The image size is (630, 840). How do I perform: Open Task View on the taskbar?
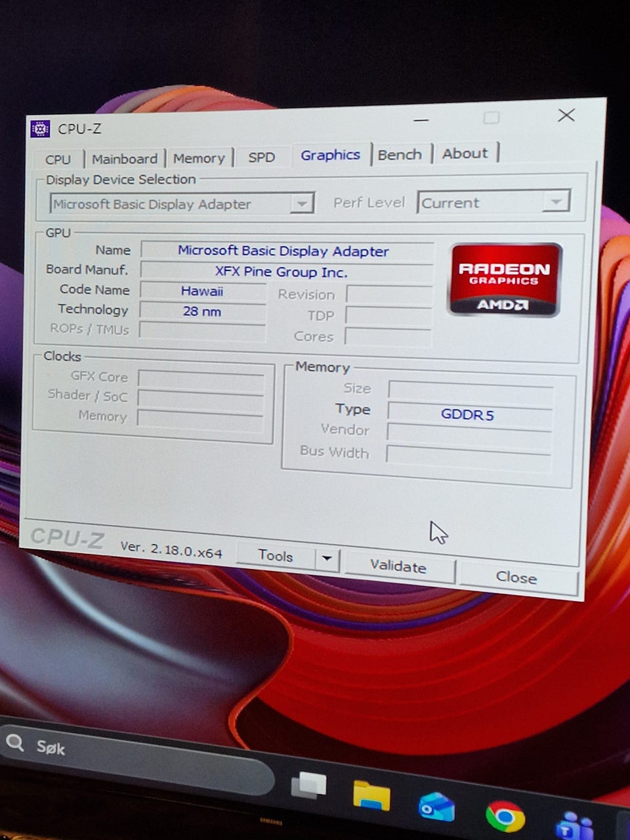(x=308, y=785)
